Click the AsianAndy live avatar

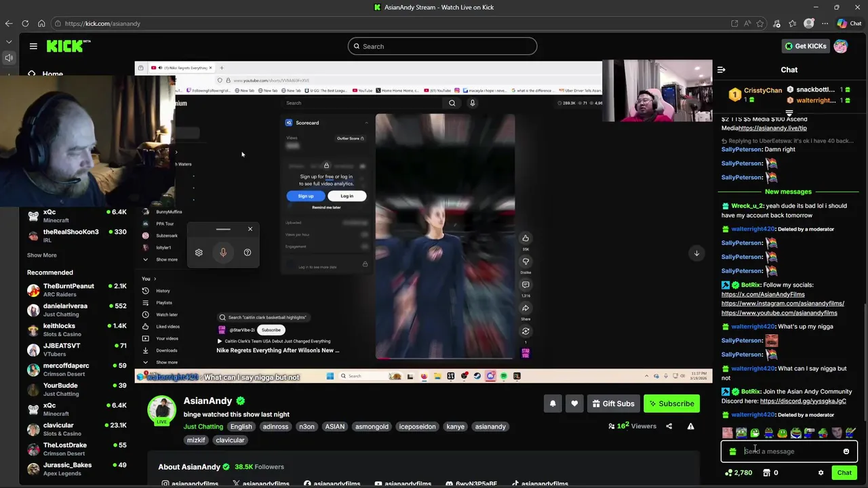(x=162, y=410)
